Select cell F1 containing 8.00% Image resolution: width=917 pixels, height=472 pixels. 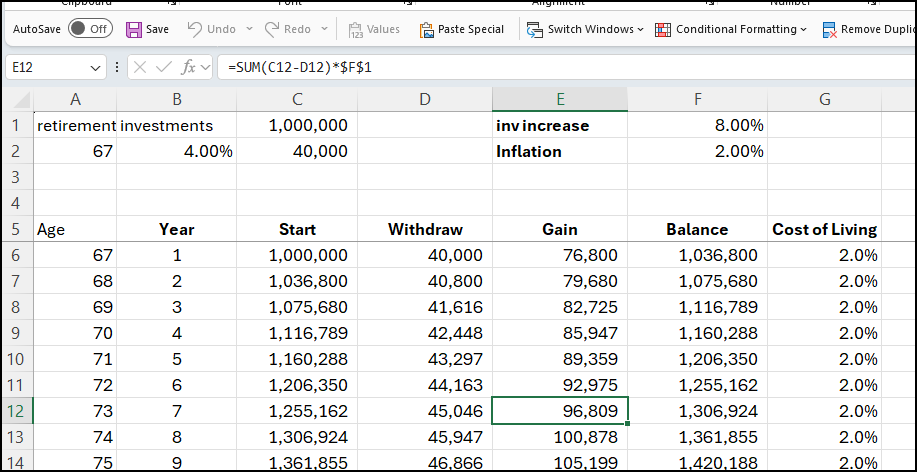point(697,126)
